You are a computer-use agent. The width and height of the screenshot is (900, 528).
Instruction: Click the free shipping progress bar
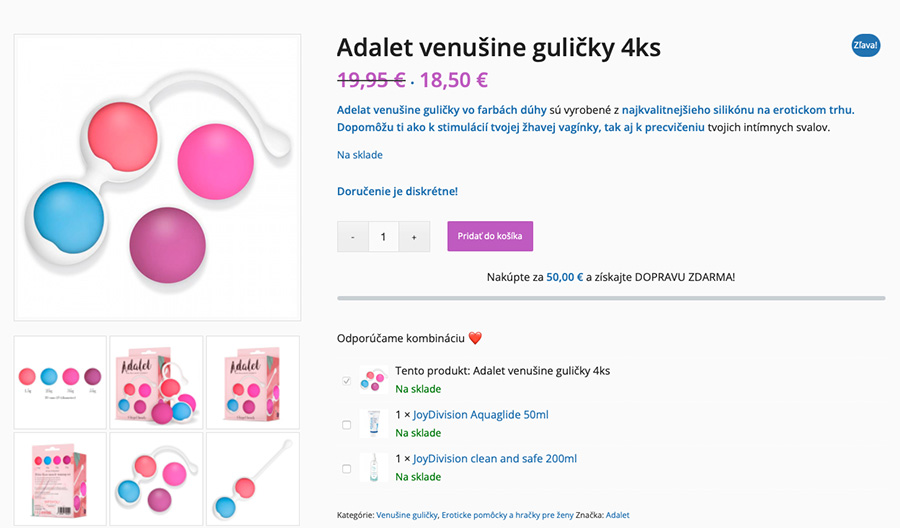(x=611, y=298)
